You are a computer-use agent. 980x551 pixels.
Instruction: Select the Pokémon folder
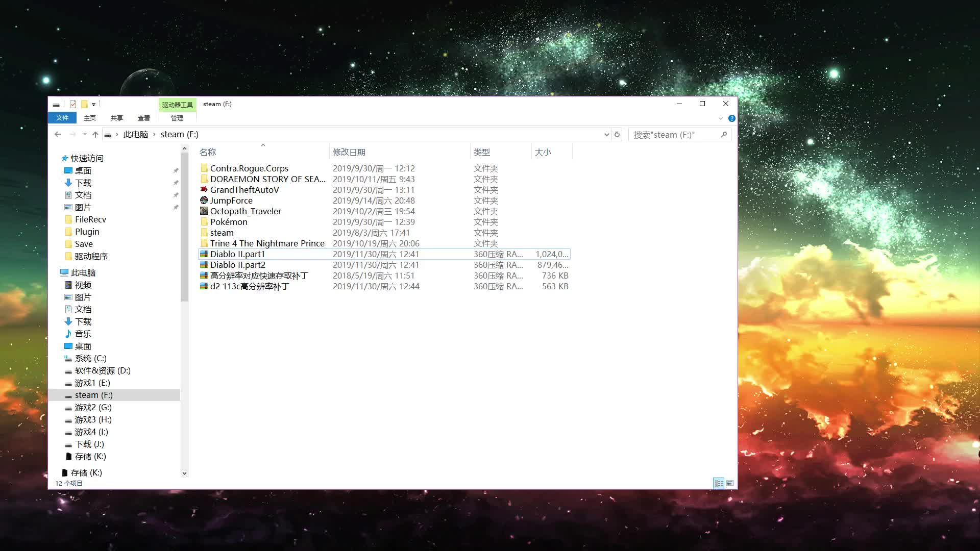click(229, 222)
